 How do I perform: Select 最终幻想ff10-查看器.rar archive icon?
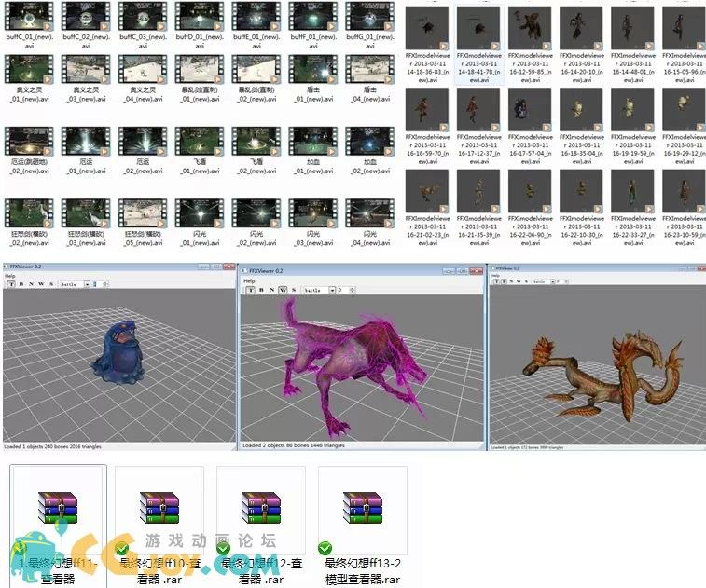pos(159,509)
